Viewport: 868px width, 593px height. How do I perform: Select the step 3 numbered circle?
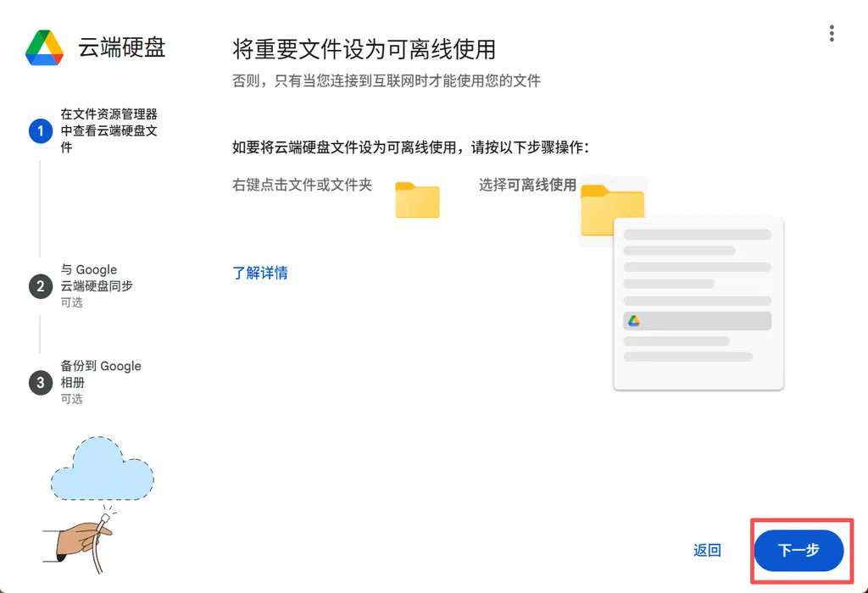40,383
